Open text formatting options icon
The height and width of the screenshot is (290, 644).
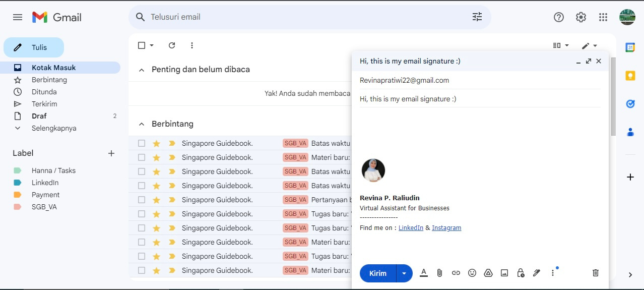click(x=424, y=273)
